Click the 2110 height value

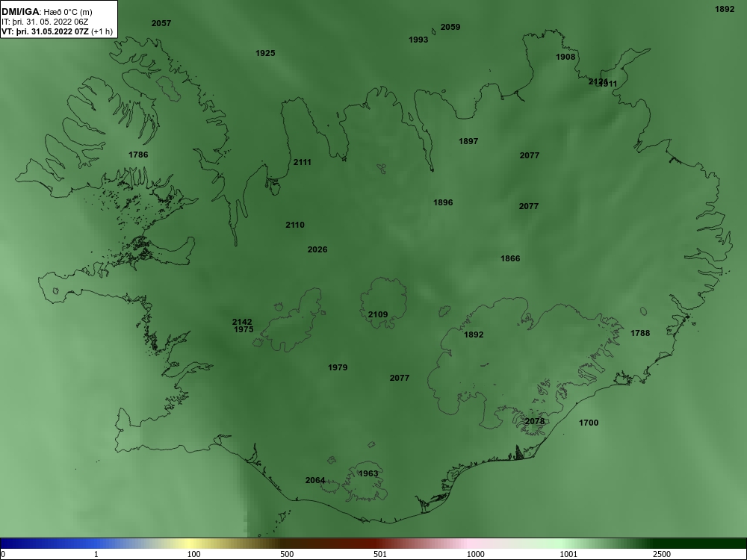click(x=295, y=225)
